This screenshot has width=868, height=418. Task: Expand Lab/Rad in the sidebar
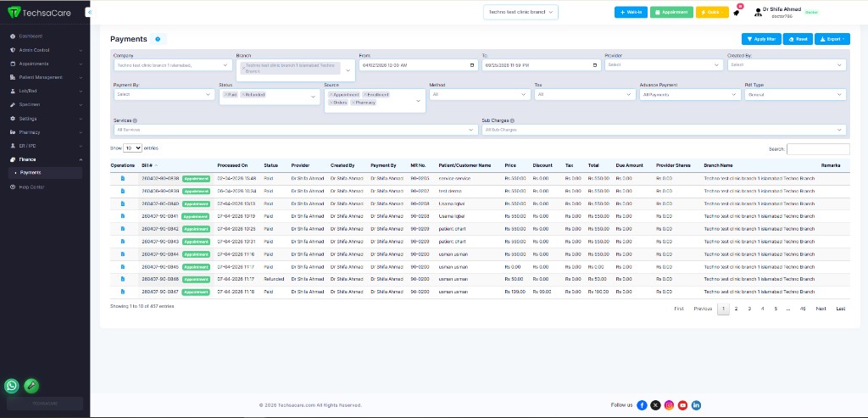tap(46, 91)
